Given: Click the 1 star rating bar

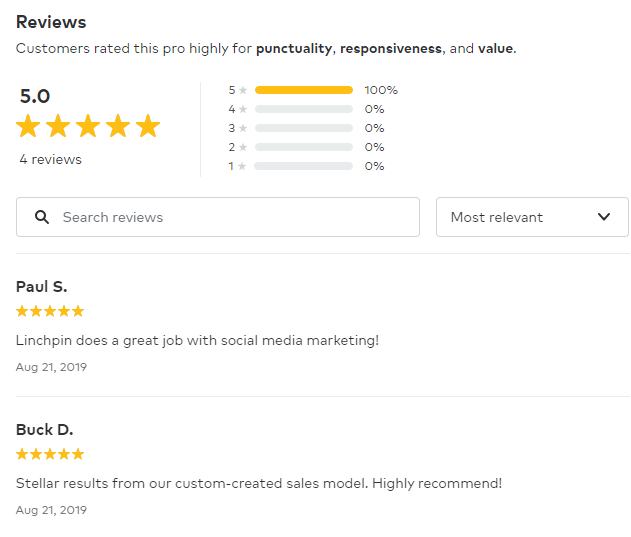Looking at the screenshot, I should [304, 166].
